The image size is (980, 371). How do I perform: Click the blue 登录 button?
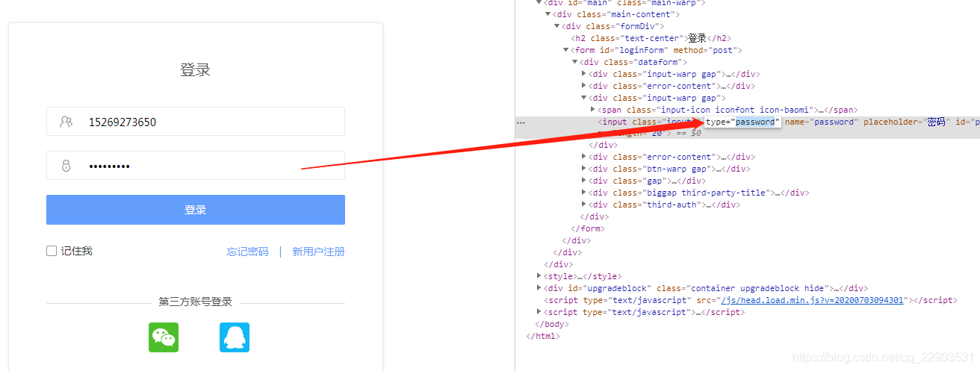point(196,210)
